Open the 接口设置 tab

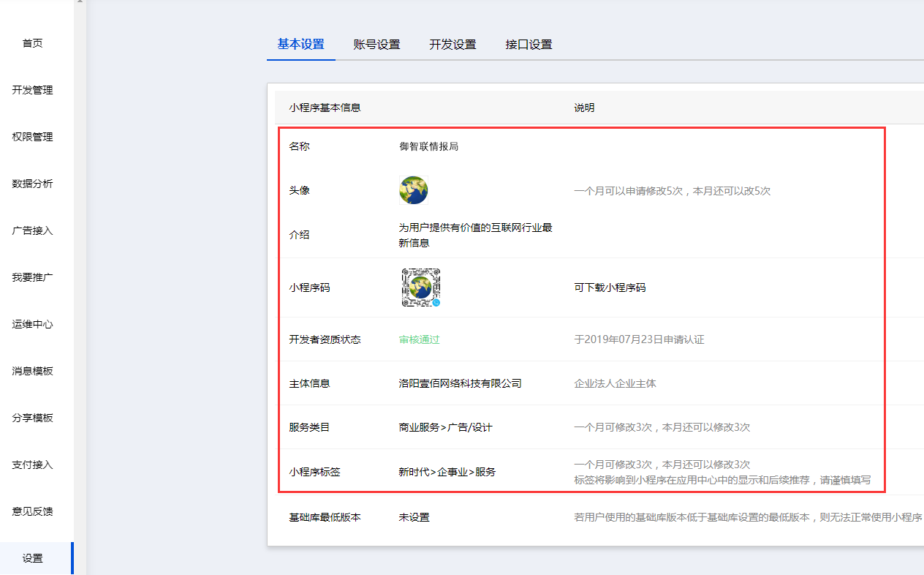tap(529, 45)
